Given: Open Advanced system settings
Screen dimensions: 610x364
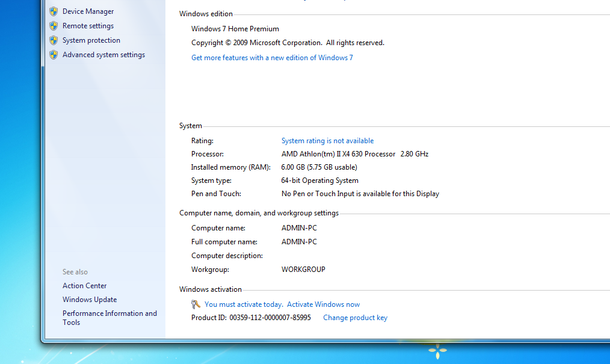Looking at the screenshot, I should point(103,55).
